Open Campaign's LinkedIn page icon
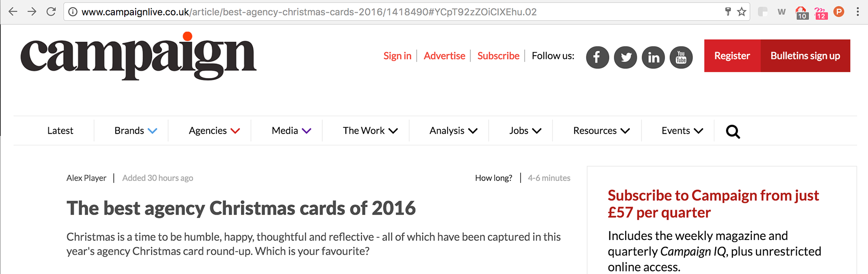868x274 pixels. [653, 58]
